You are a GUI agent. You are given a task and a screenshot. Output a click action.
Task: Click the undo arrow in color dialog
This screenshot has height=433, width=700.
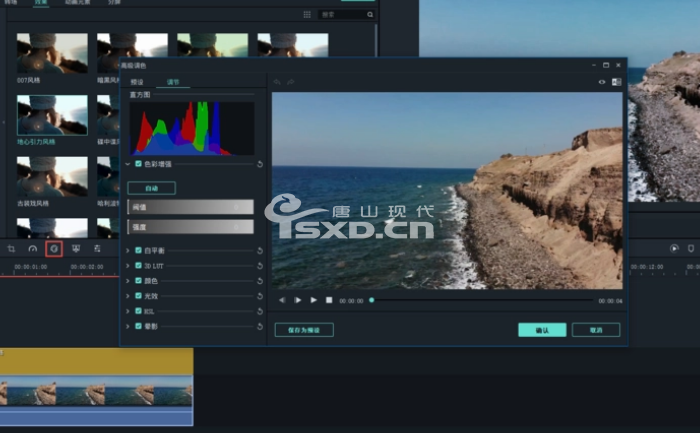tap(277, 82)
